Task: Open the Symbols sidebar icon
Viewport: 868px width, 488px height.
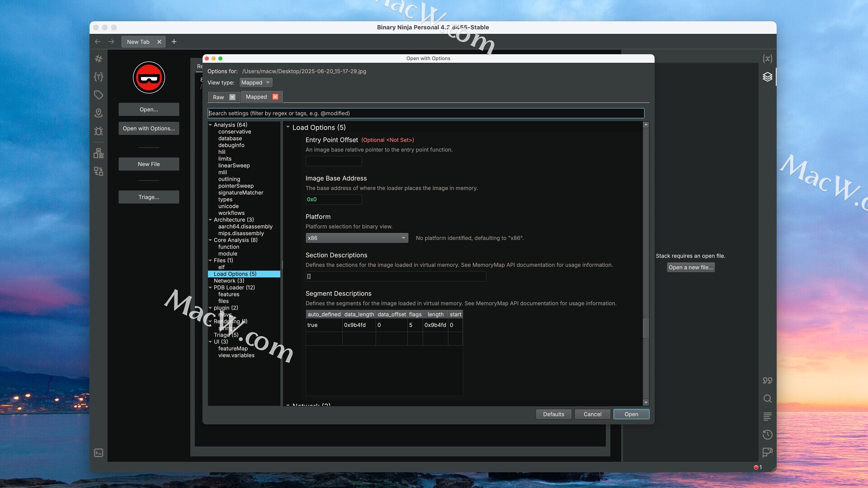Action: (99, 59)
